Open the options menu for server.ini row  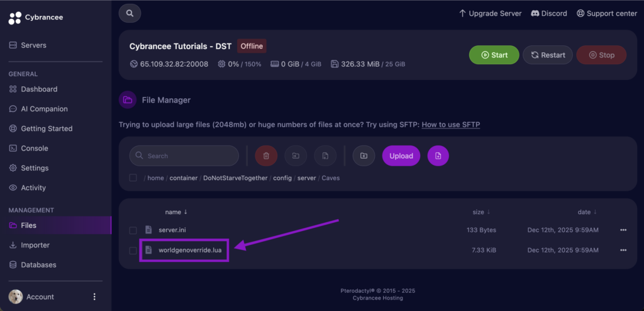[623, 230]
